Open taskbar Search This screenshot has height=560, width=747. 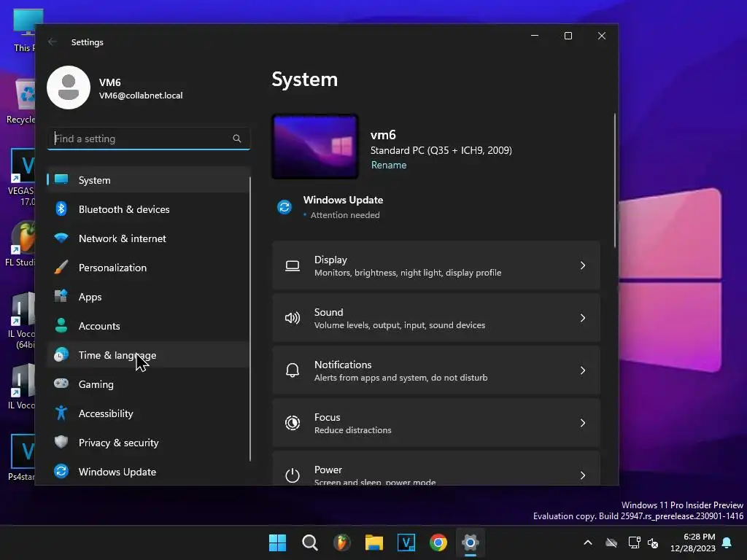309,542
